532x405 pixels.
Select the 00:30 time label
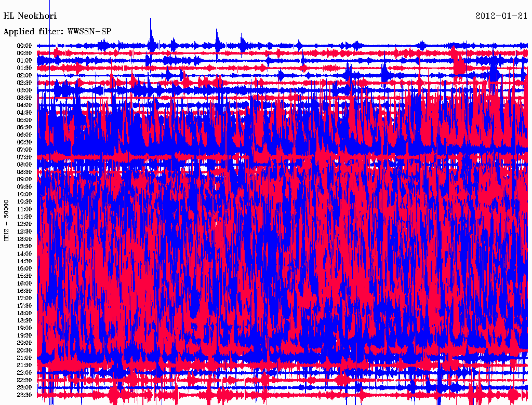24,53
